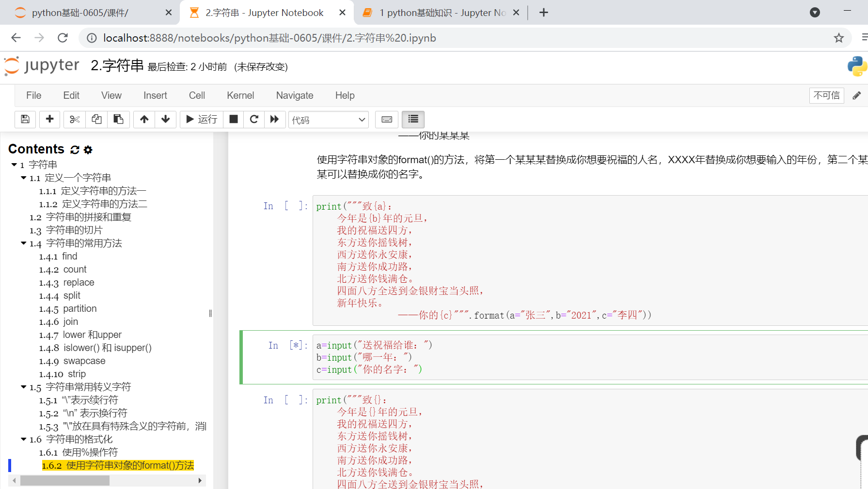Open tab search dropdown arrow in browser

point(815,13)
